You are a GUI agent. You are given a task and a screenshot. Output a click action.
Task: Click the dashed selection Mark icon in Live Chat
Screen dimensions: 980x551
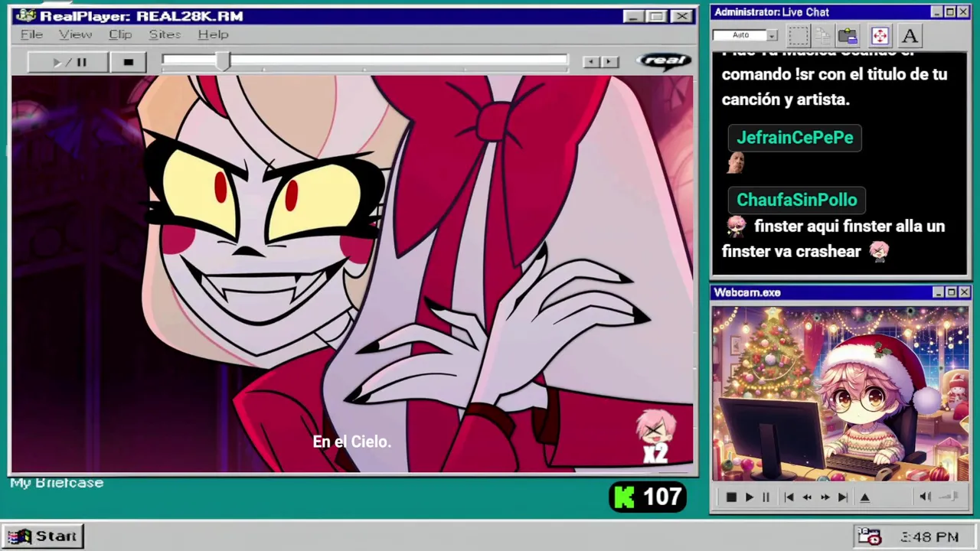point(799,35)
